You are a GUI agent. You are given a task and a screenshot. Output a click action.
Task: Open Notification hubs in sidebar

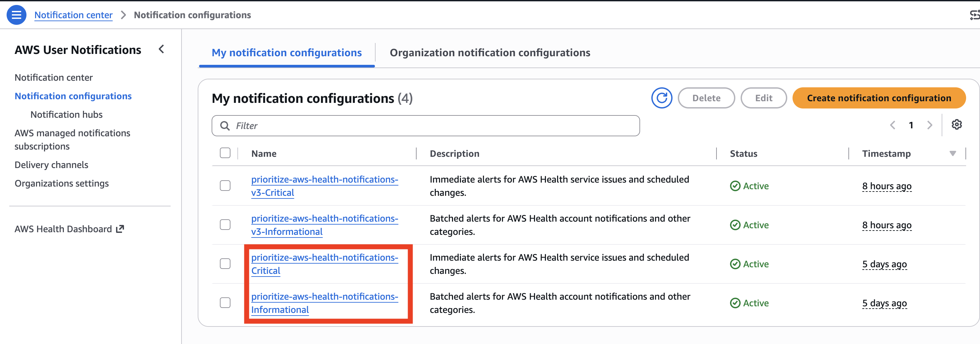(x=66, y=114)
